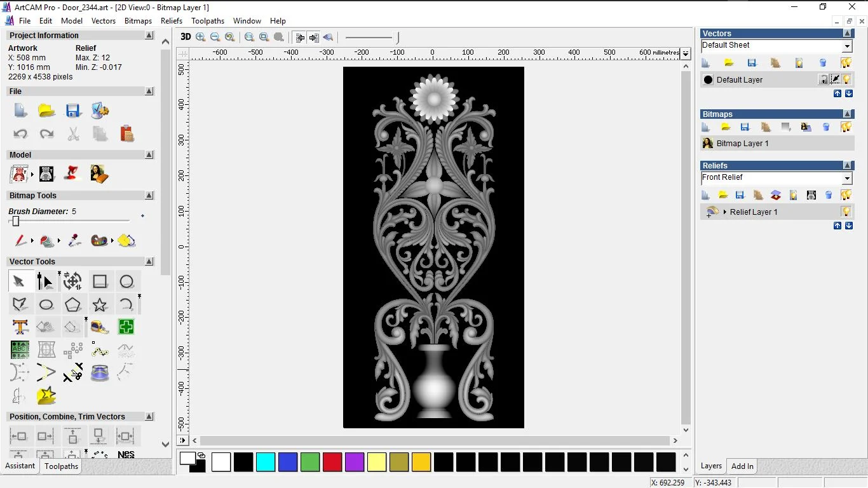
Task: Toggle the lock on Default Layer
Action: (x=824, y=79)
